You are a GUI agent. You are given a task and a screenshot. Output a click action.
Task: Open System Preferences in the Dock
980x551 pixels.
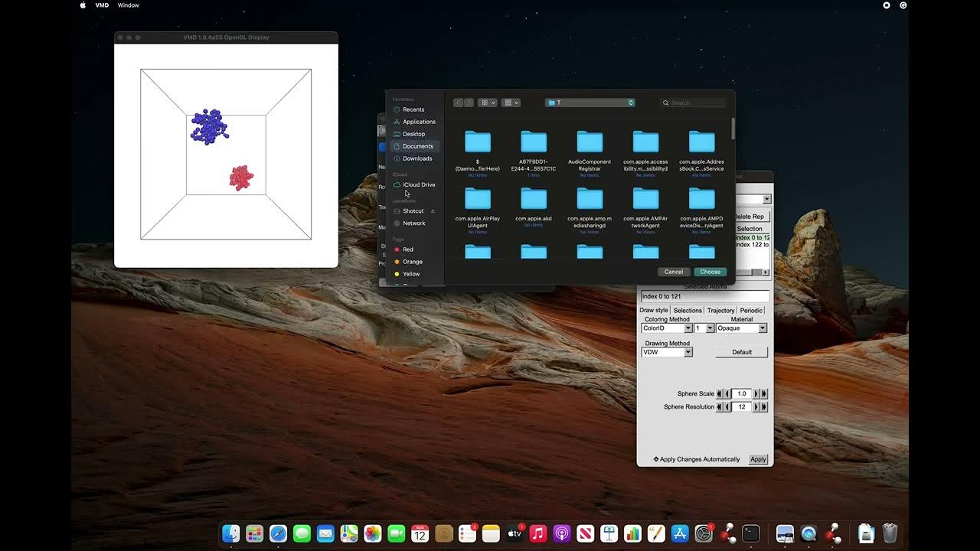(704, 533)
